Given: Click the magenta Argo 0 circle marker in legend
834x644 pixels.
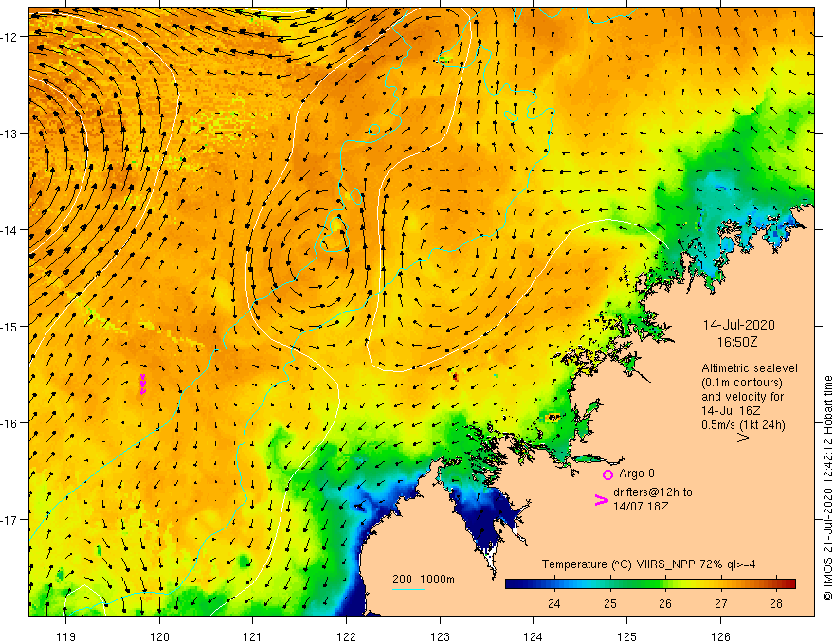Looking at the screenshot, I should [x=607, y=474].
